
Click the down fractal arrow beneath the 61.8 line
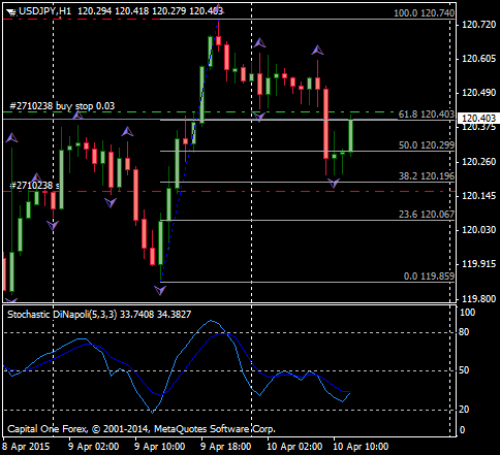pos(259,116)
